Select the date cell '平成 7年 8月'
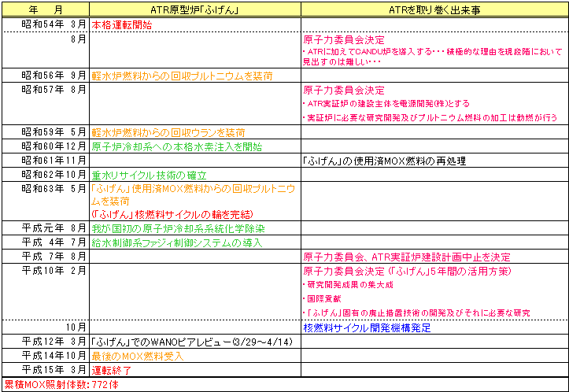569x392 pixels. 46,257
